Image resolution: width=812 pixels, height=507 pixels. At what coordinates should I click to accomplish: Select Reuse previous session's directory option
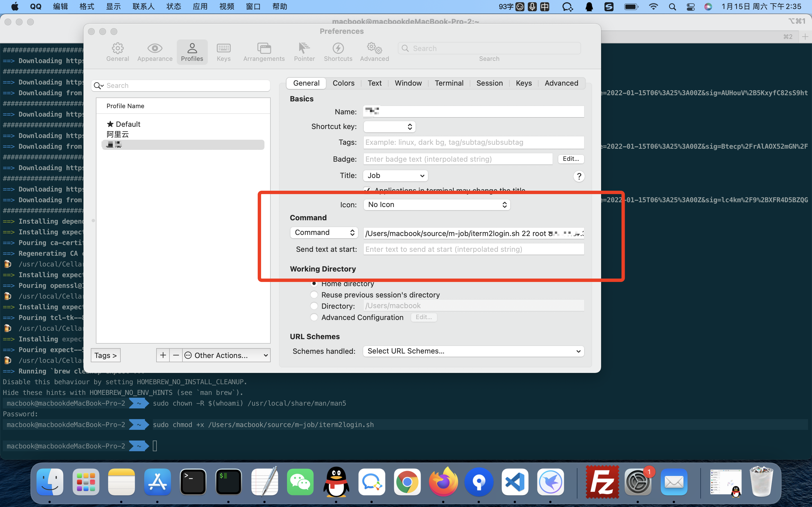[314, 295]
